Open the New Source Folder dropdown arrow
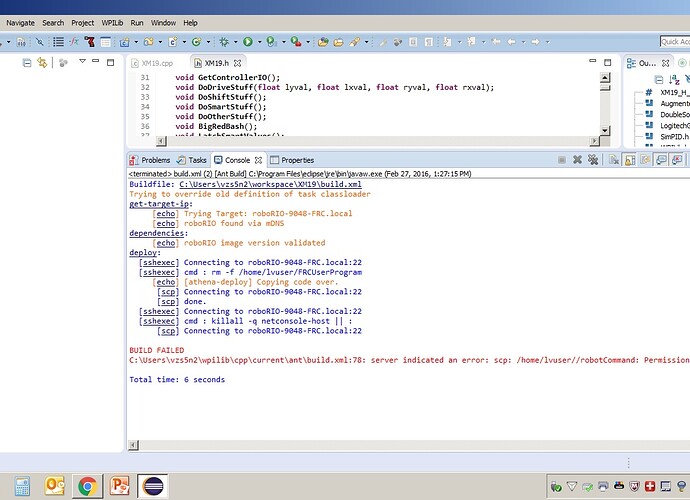 [x=160, y=42]
